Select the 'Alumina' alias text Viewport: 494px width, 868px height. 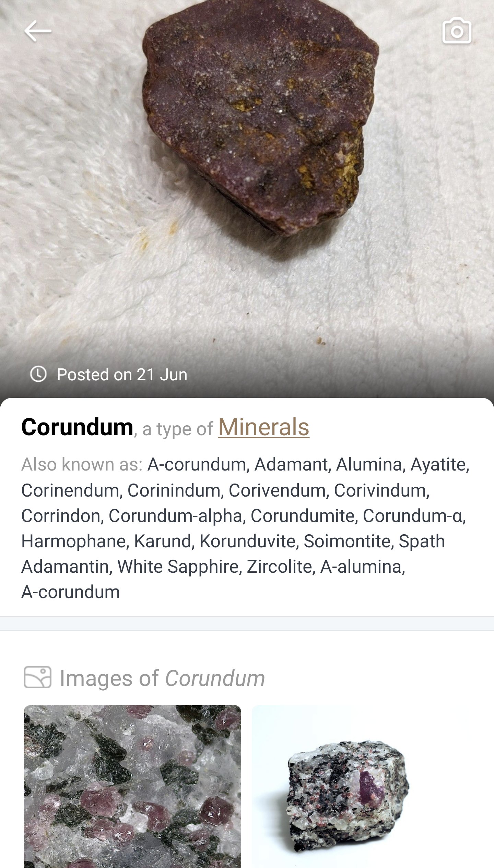click(x=368, y=464)
